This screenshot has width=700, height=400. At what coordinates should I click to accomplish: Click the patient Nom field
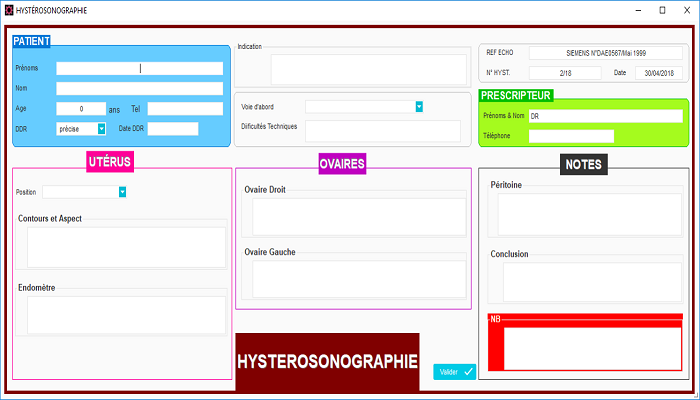pyautogui.click(x=139, y=89)
